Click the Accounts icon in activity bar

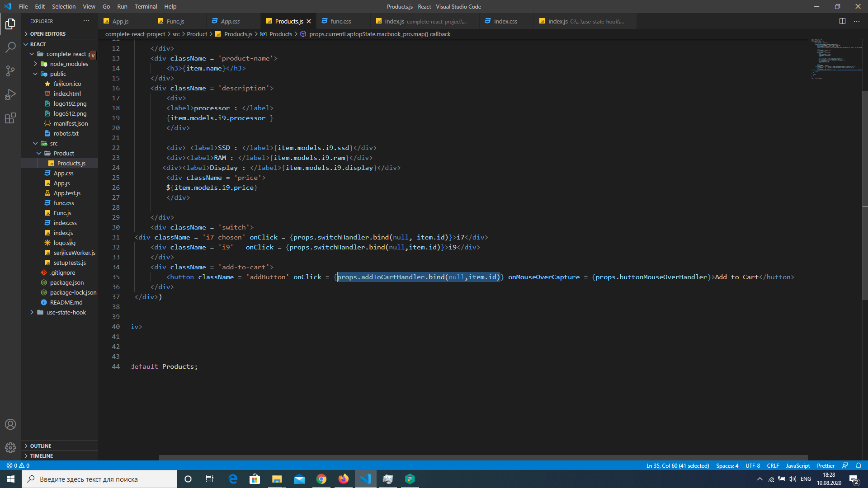10,424
